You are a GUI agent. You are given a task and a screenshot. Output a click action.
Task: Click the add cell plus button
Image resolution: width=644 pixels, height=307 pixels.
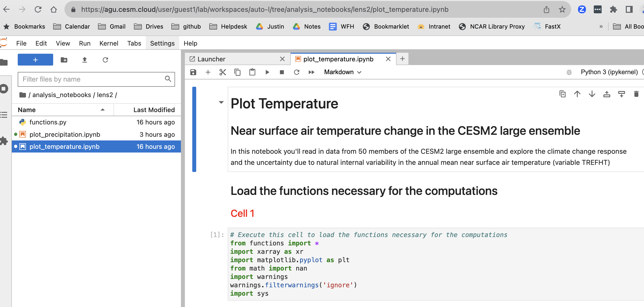(208, 72)
